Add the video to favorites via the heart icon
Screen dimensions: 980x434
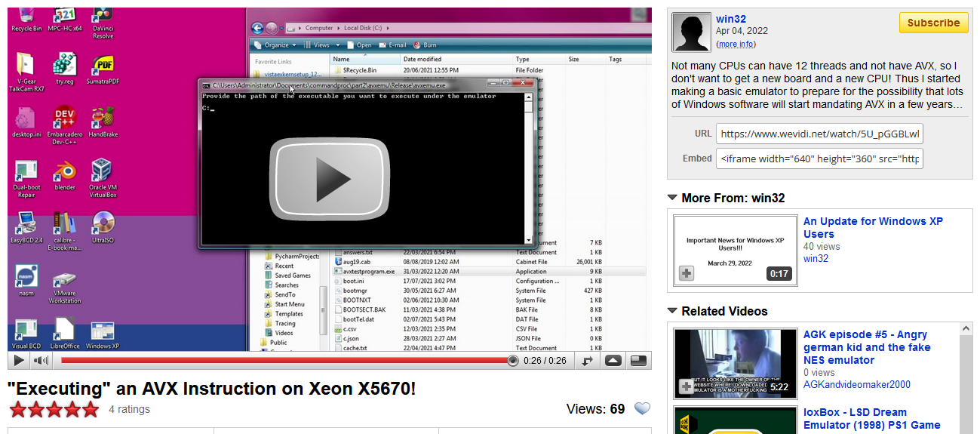[x=642, y=409]
